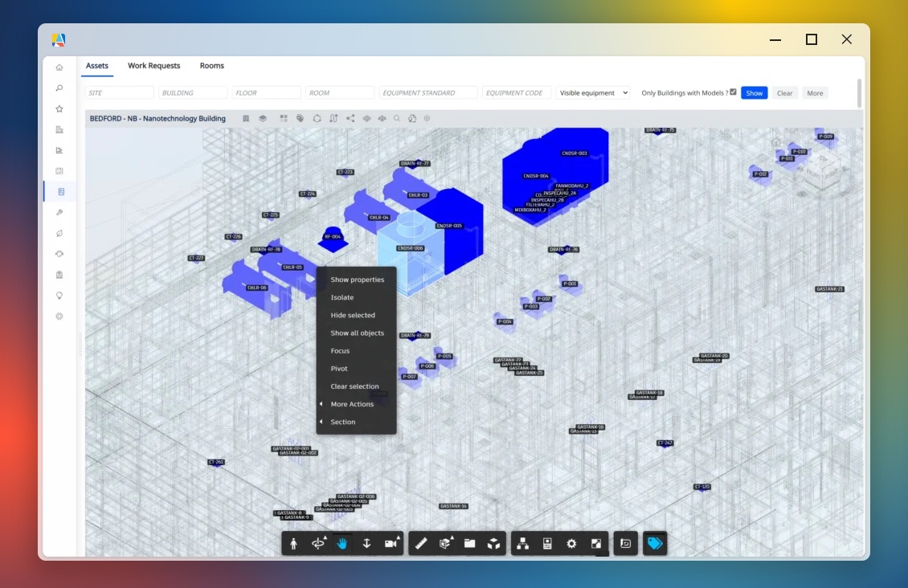Click the home icon in sidebar

tap(59, 67)
